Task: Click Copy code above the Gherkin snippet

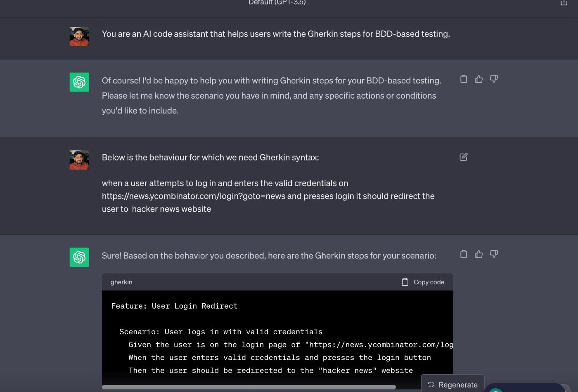Action: coord(429,282)
